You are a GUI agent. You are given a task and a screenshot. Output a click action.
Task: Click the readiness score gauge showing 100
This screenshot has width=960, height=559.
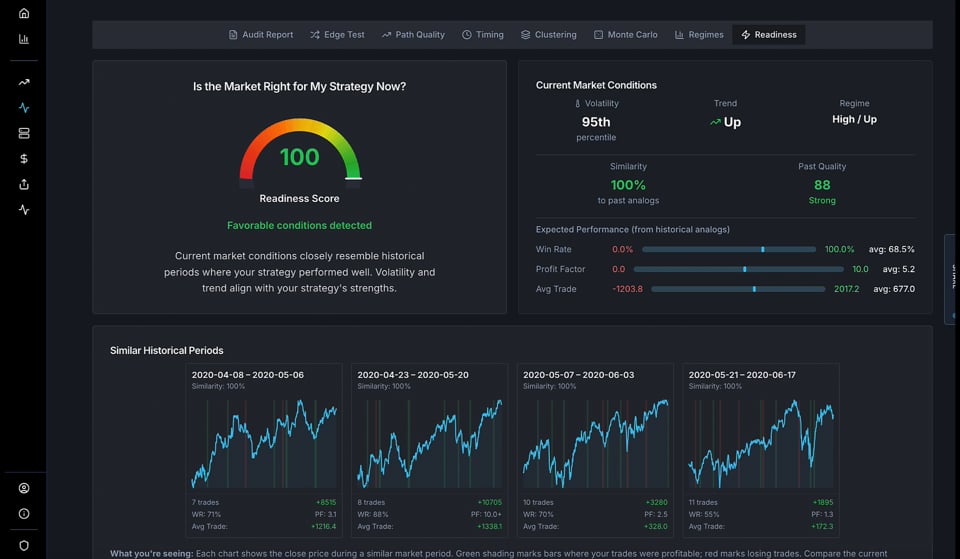300,151
